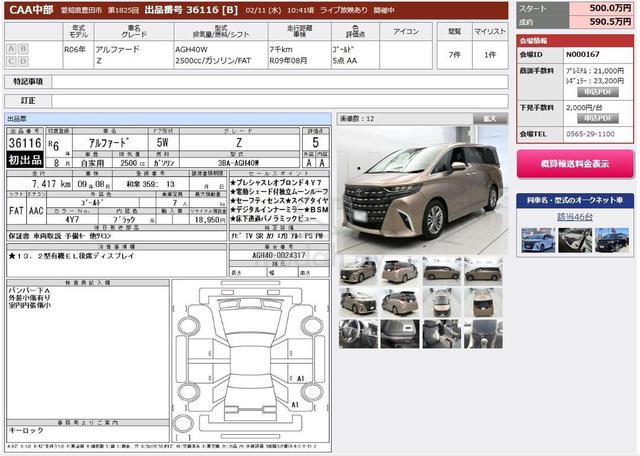Image resolution: width=640 pixels, height=456 pixels.
Task: Click the C icon button
Action: [11, 61]
